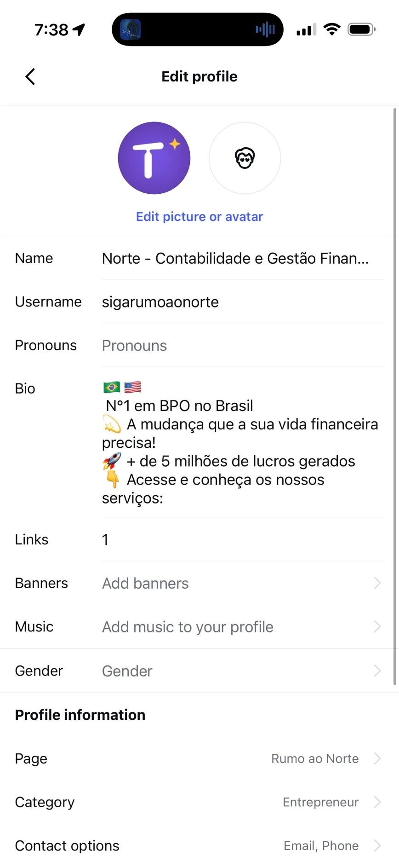Open Add banners chevron
Viewport: 399px width, 868px height.
click(x=377, y=583)
